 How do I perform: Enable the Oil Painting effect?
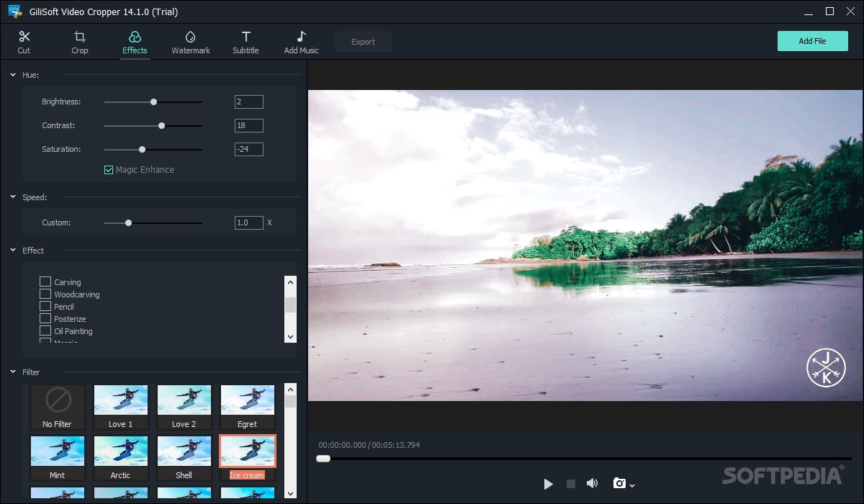(x=45, y=330)
